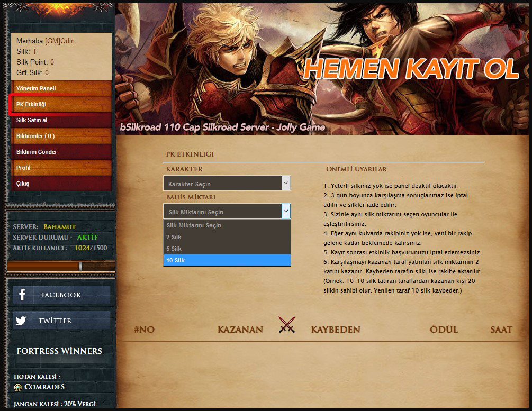This screenshot has width=532, height=411.
Task: Open the TWITTER label link
Action: pyautogui.click(x=55, y=321)
